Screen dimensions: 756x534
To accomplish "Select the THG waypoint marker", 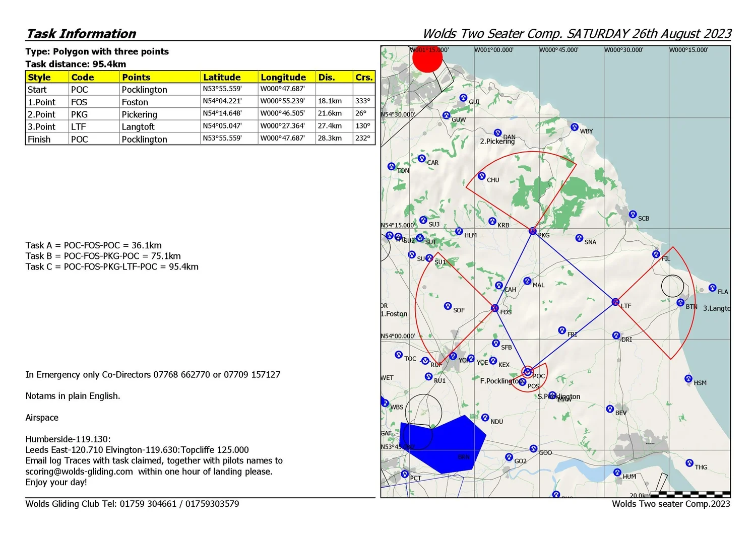I will coord(689,462).
